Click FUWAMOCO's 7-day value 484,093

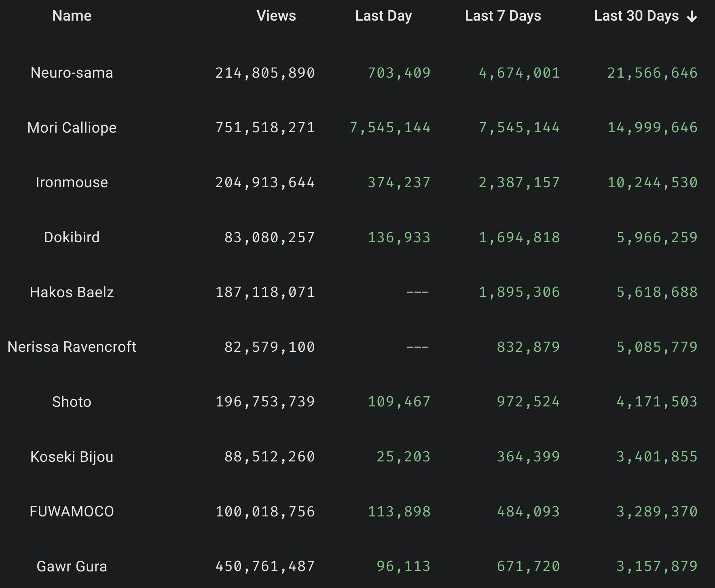pos(529,512)
